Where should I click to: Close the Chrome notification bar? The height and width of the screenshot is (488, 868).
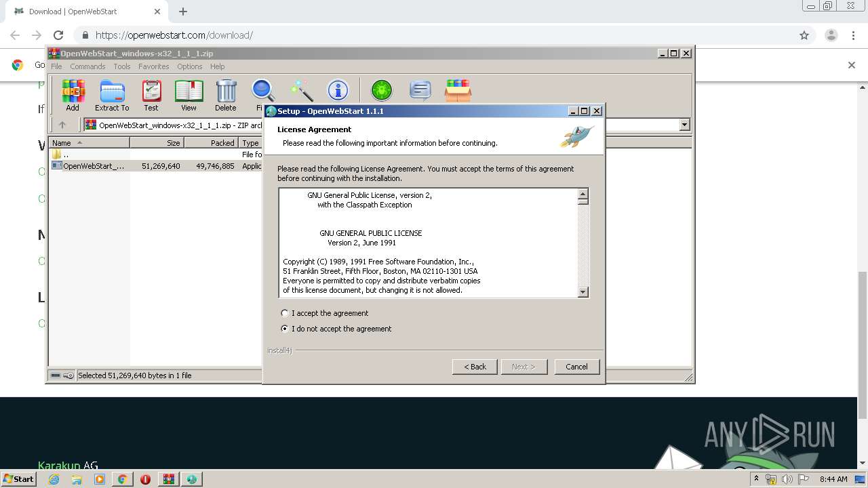point(852,65)
